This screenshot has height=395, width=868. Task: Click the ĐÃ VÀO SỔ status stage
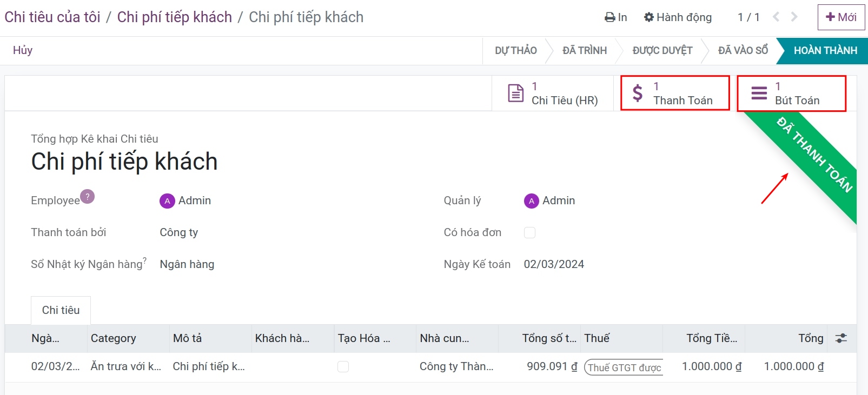pyautogui.click(x=743, y=51)
